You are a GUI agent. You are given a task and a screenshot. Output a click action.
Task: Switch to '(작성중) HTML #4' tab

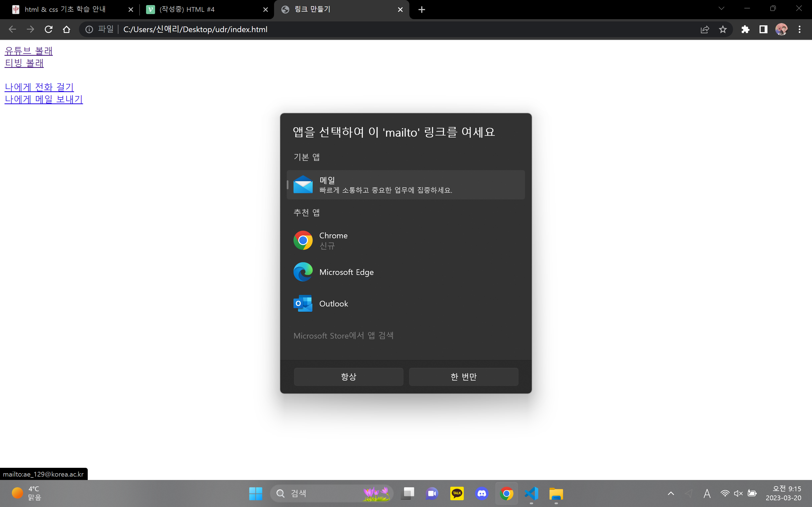pyautogui.click(x=187, y=9)
